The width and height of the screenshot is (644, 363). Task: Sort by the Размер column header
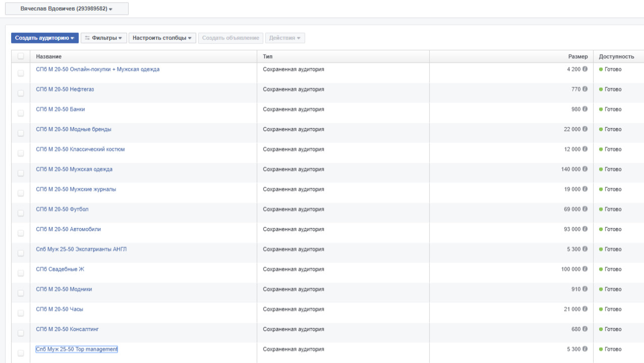point(577,57)
